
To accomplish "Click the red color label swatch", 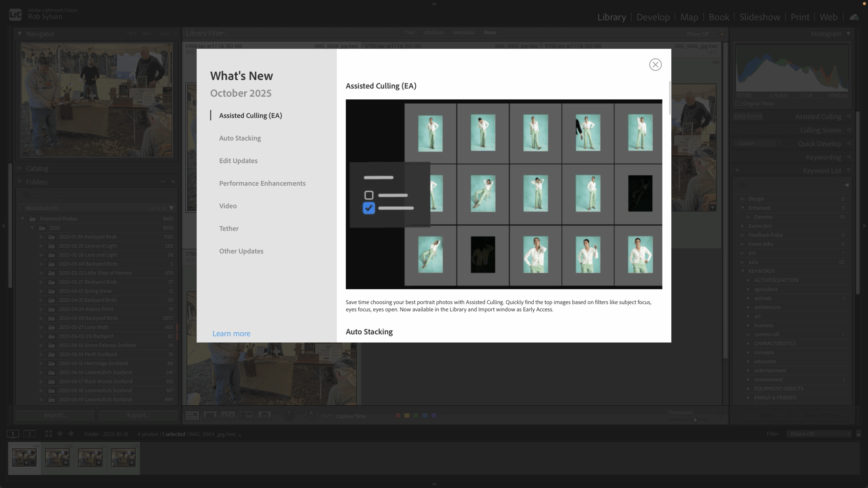I will (398, 415).
